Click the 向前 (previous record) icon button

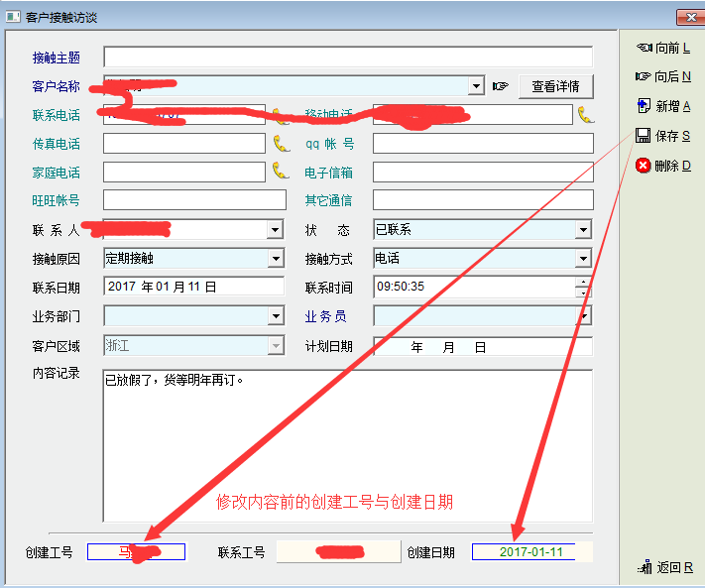click(644, 47)
